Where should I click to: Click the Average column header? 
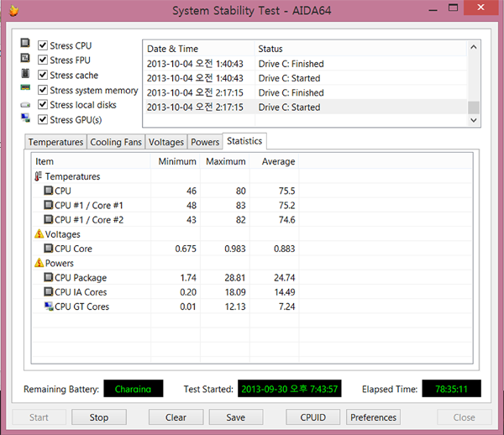[275, 161]
